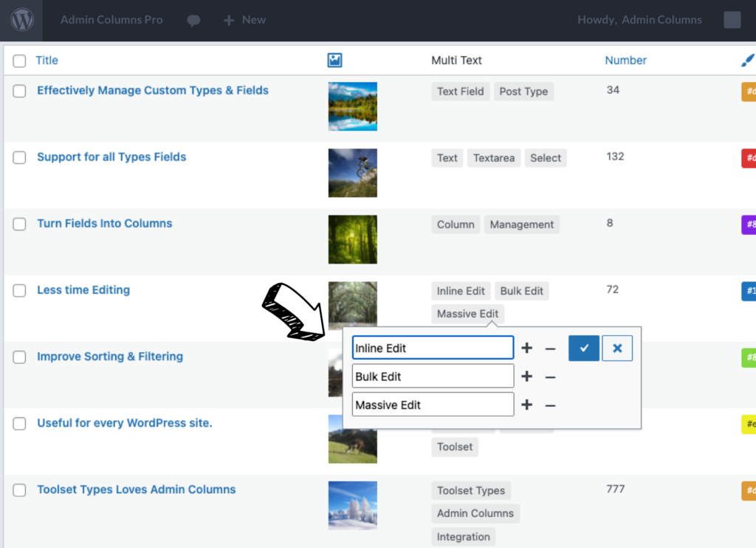Toggle the select-all checkbox in header
Screen dimensions: 756x548
19,61
